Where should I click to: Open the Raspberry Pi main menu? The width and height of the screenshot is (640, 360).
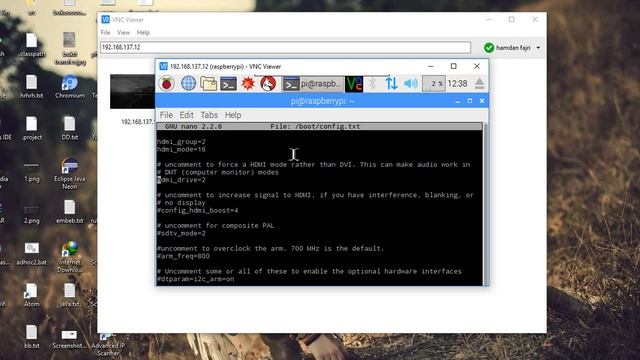(x=167, y=84)
